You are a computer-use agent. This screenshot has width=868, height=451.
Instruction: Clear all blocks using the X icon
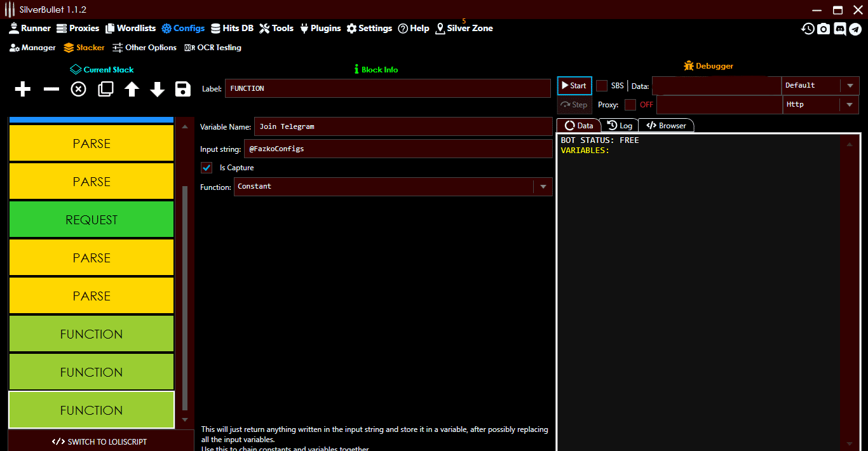pyautogui.click(x=78, y=89)
